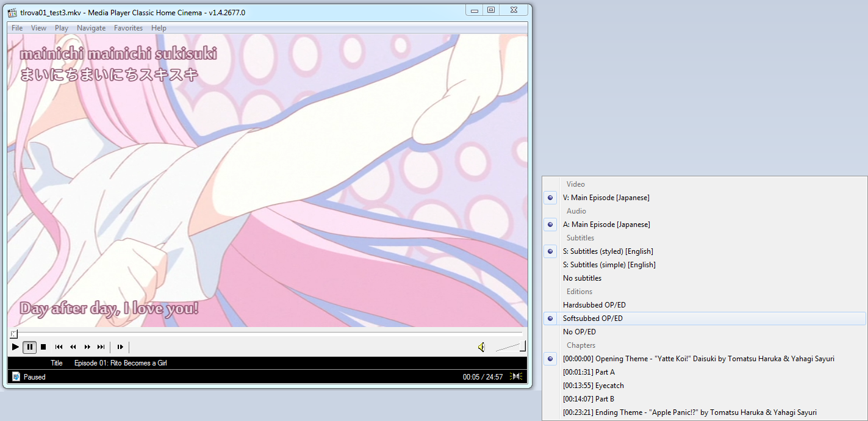Click the increase speed (fast forward) button
The width and height of the screenshot is (868, 421).
(87, 347)
